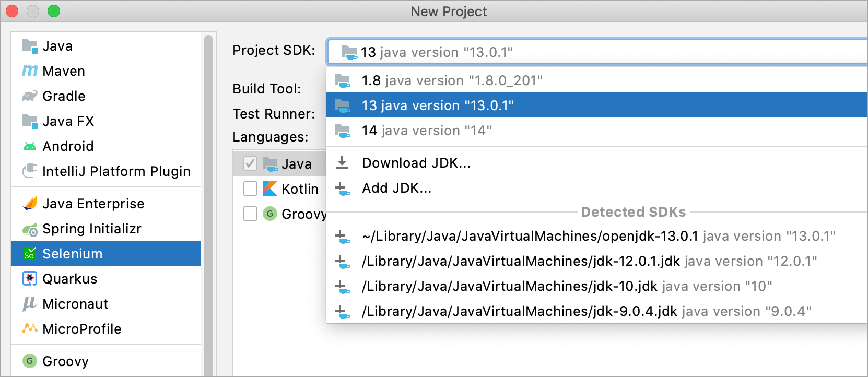Screen dimensions: 868x377
Task: Add detected SDK jdk-10.jdk
Action: [597, 286]
